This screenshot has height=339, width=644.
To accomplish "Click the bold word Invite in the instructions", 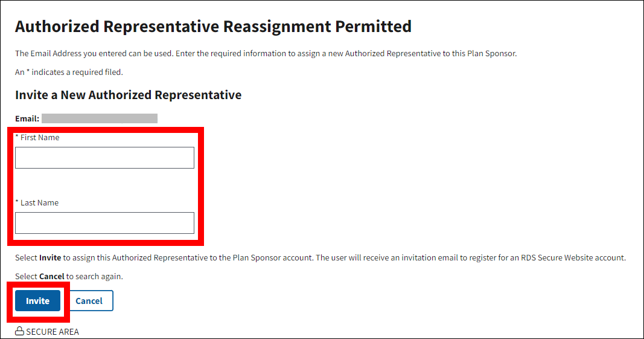I will point(50,257).
